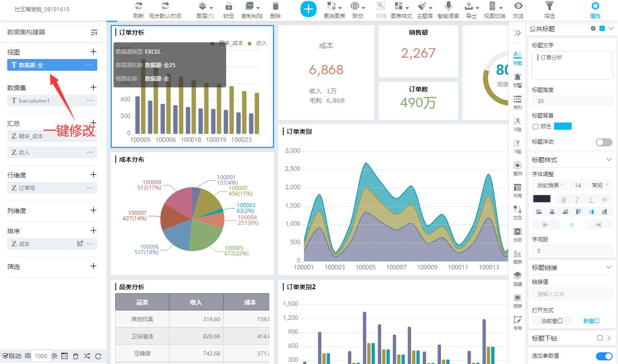Collapse the 数据集构建器 panel icon
The image size is (618, 364).
94,32
